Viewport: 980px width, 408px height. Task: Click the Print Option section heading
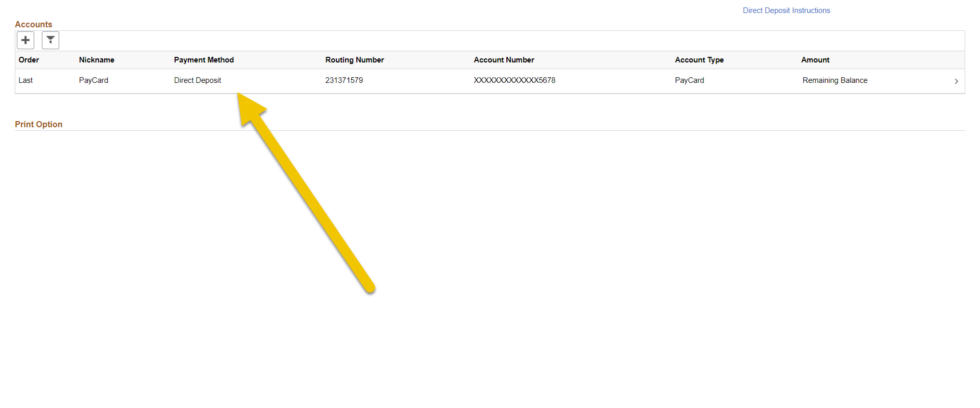(x=39, y=124)
